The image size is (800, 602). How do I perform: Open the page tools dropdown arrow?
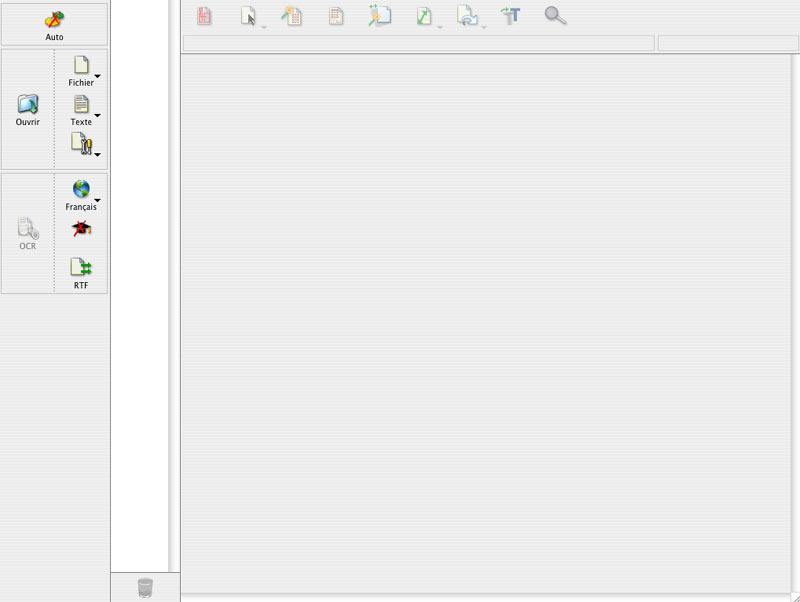click(97, 155)
